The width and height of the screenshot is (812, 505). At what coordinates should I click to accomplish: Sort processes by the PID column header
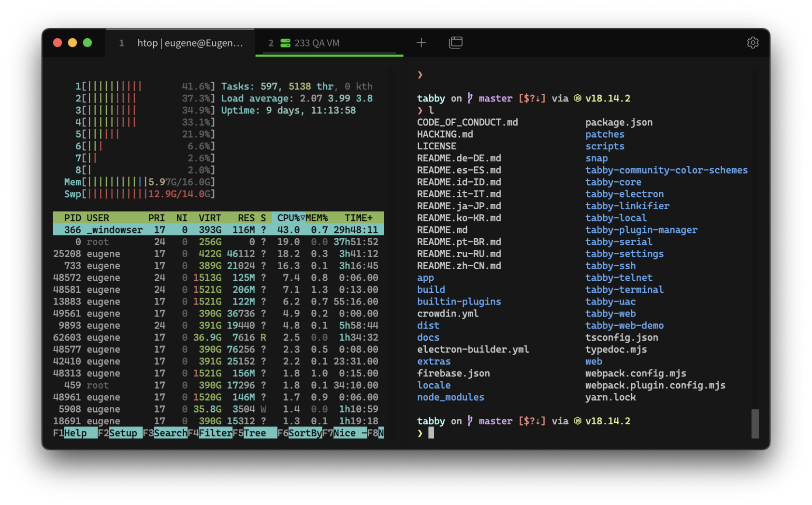[72, 218]
